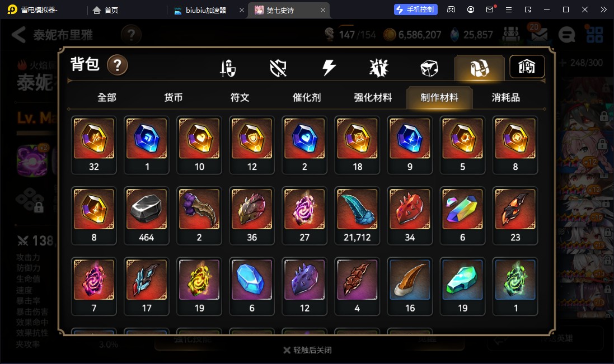
Task: Pick the rainbow crystal item with 6
Action: 462,216
